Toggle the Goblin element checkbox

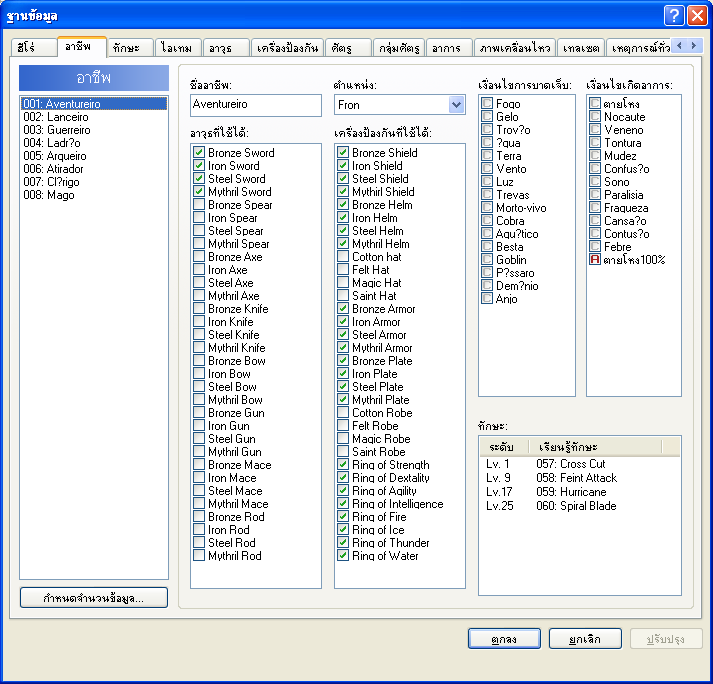487,260
